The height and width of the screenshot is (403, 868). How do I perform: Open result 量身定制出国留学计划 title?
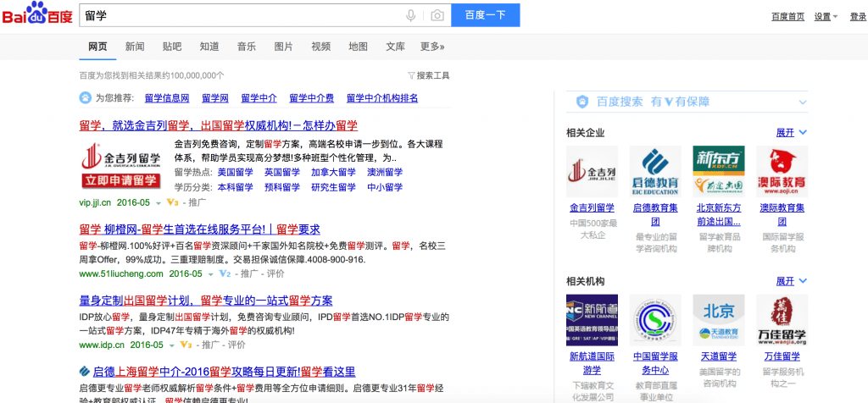click(x=206, y=301)
